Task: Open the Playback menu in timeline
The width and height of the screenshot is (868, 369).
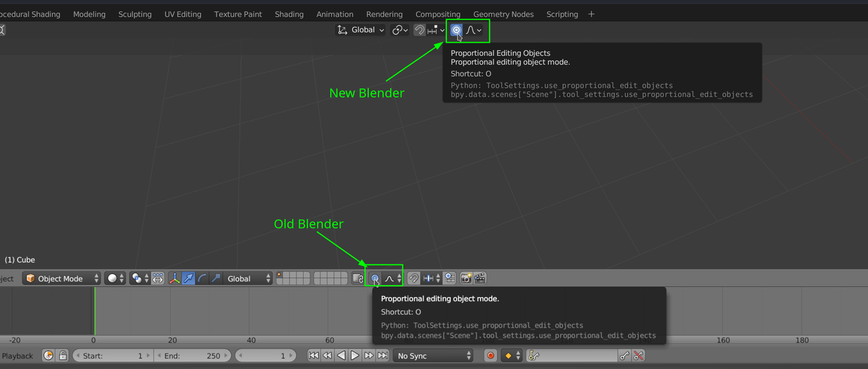Action: 17,356
